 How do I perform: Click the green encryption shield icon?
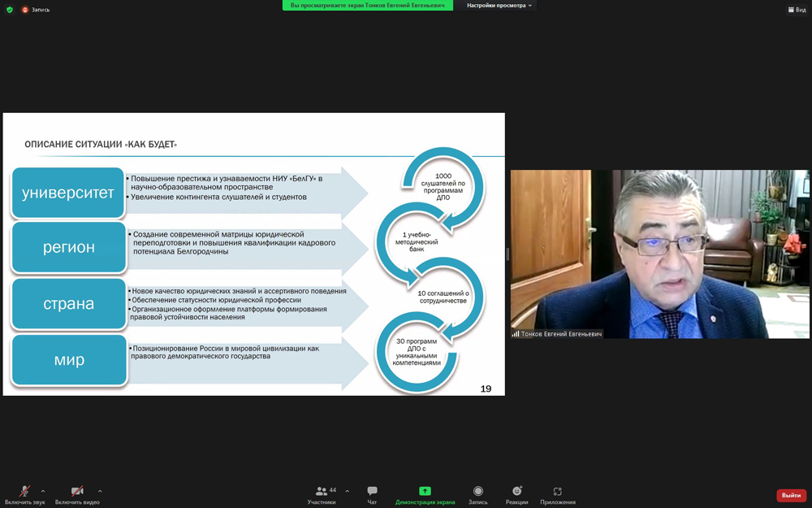(10, 10)
